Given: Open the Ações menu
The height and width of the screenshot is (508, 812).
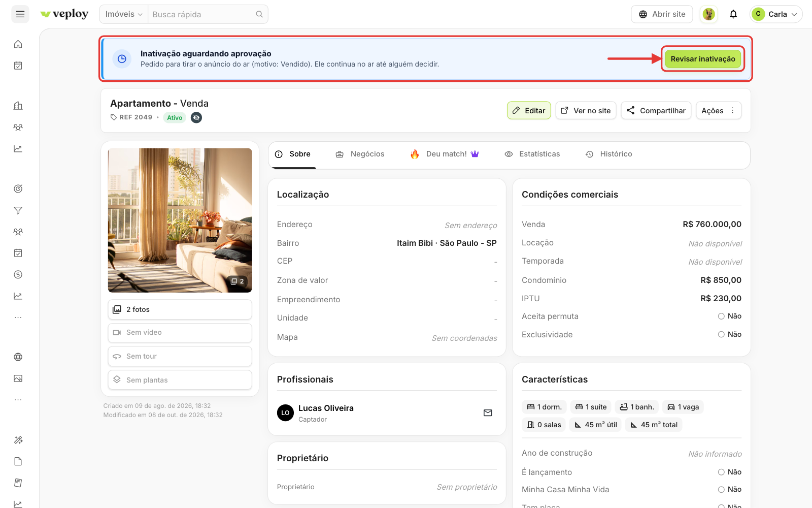Looking at the screenshot, I should point(719,111).
